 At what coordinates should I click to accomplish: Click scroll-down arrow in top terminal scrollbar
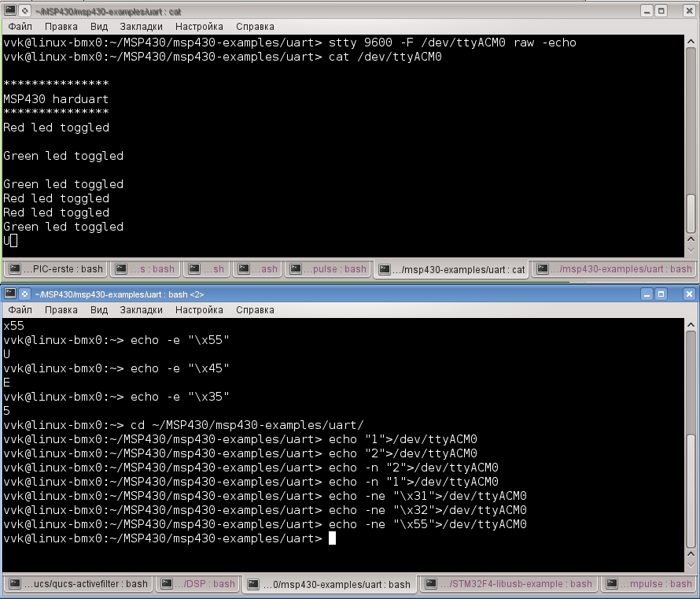pyautogui.click(x=691, y=250)
